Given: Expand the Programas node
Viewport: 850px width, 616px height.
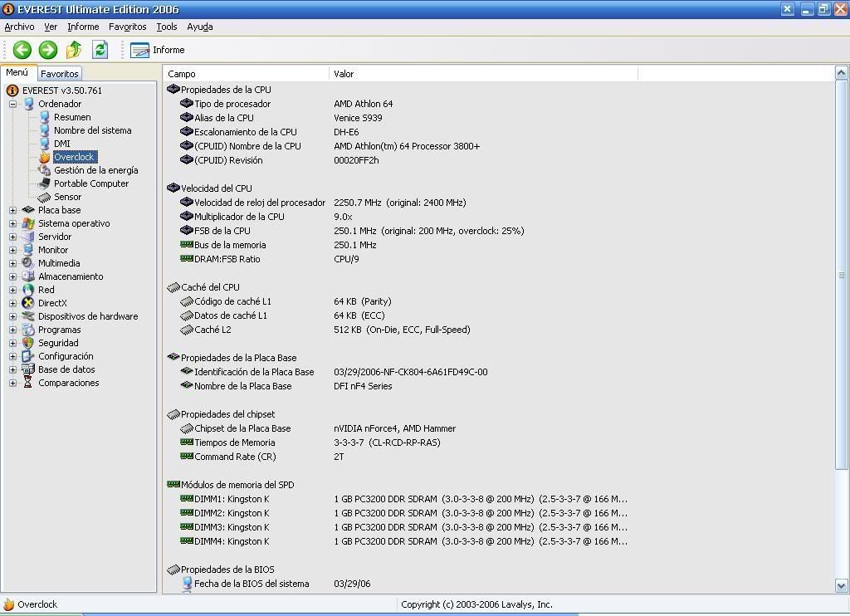Looking at the screenshot, I should (12, 330).
